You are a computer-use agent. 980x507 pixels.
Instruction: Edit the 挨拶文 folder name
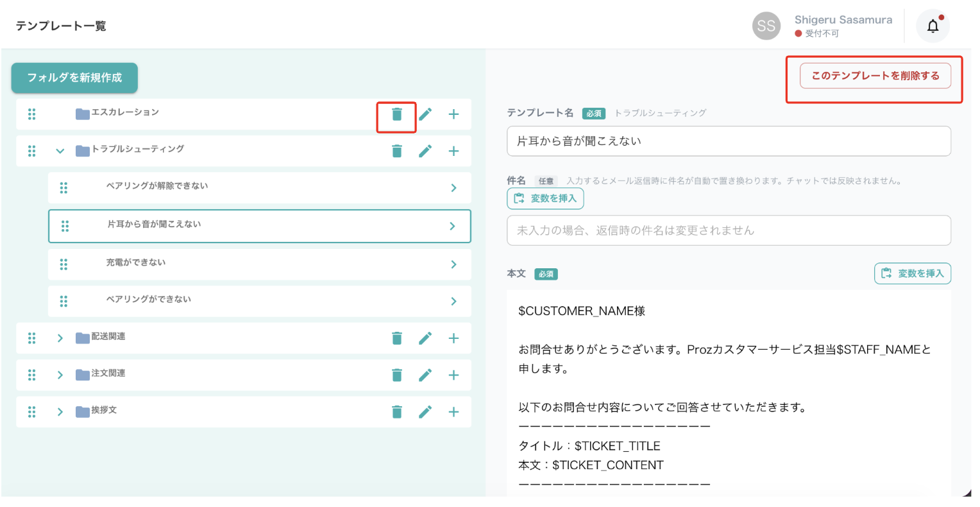click(425, 412)
